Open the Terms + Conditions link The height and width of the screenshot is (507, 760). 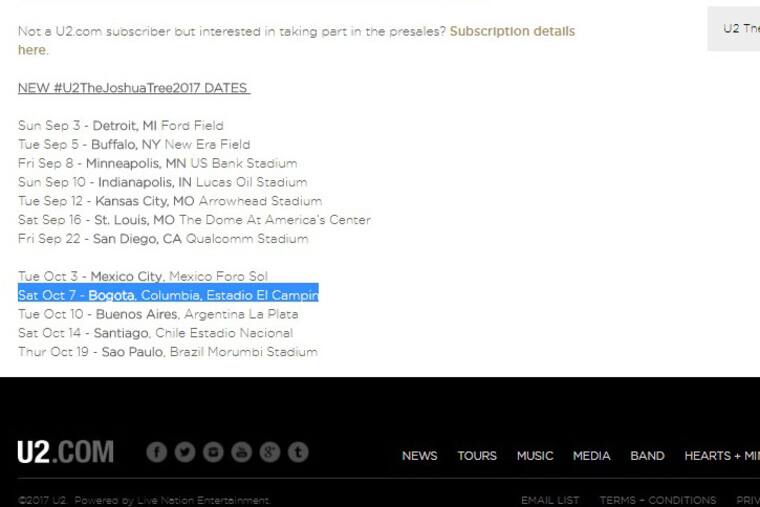pos(657,500)
